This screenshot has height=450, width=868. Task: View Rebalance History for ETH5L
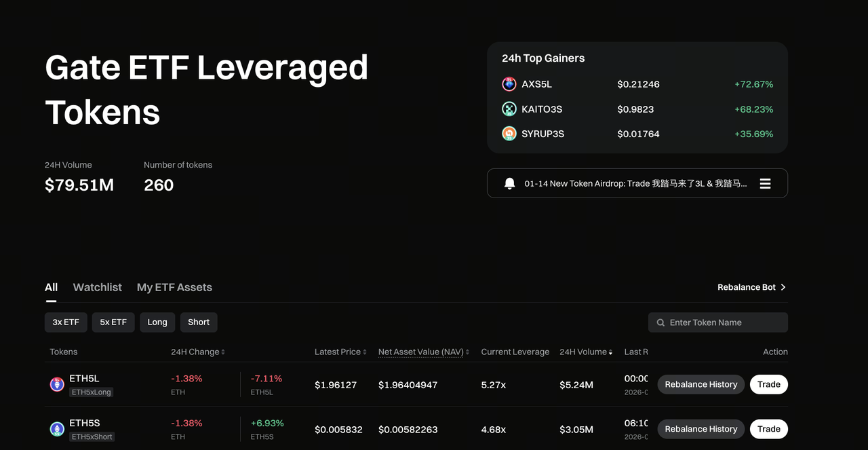click(x=701, y=384)
